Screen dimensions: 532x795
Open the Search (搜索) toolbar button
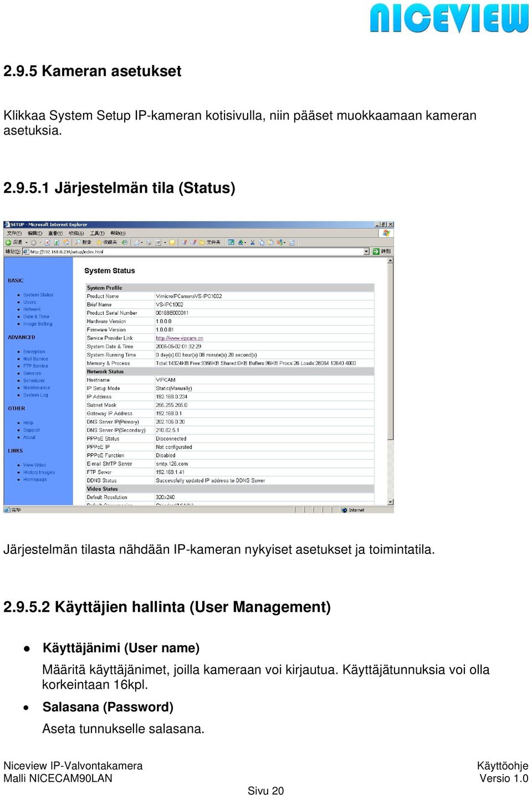pos(83,242)
